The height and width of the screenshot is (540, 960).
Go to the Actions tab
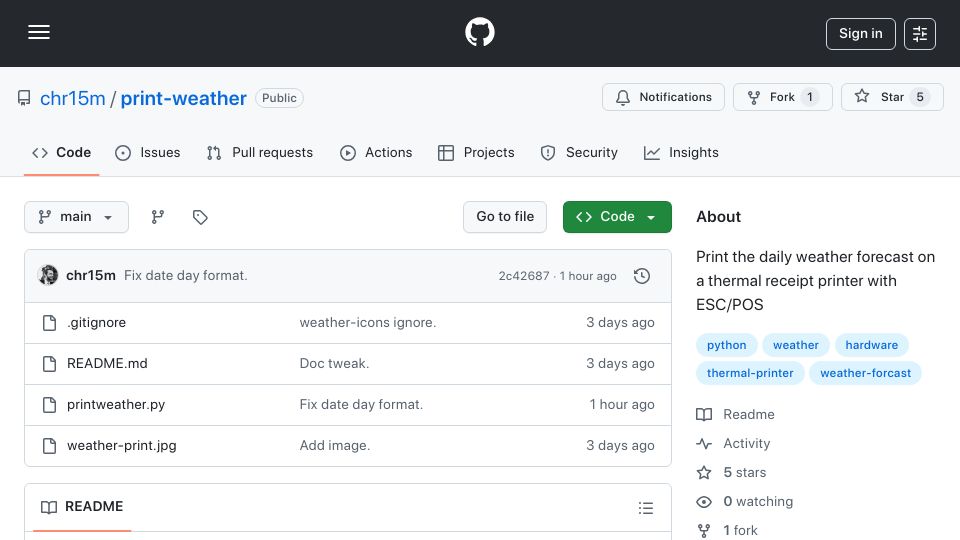(x=376, y=152)
